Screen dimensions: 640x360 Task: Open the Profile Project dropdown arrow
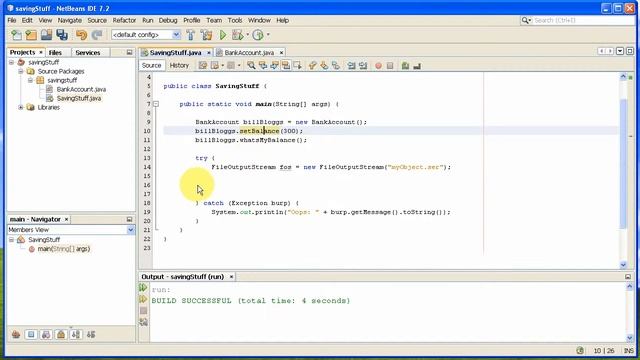[x=268, y=35]
